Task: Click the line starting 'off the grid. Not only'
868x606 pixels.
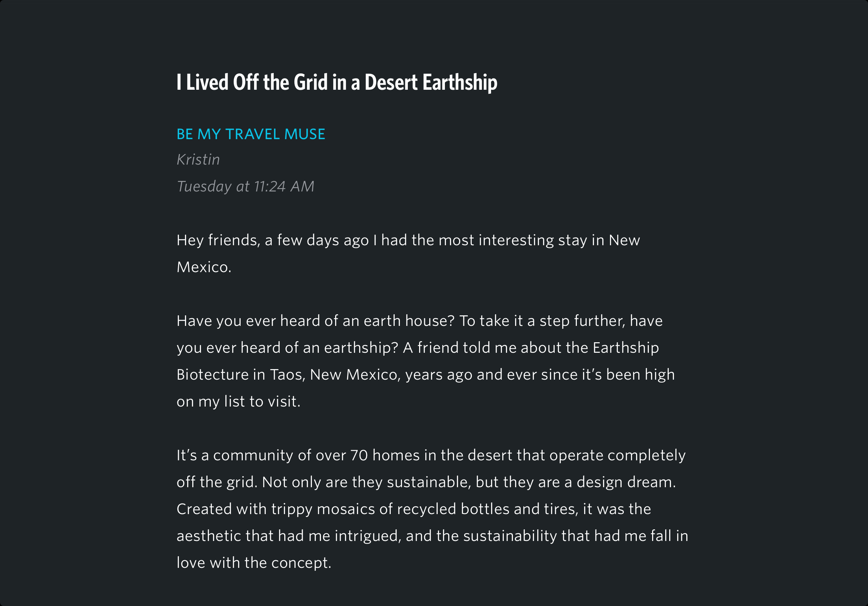Action: pos(426,482)
